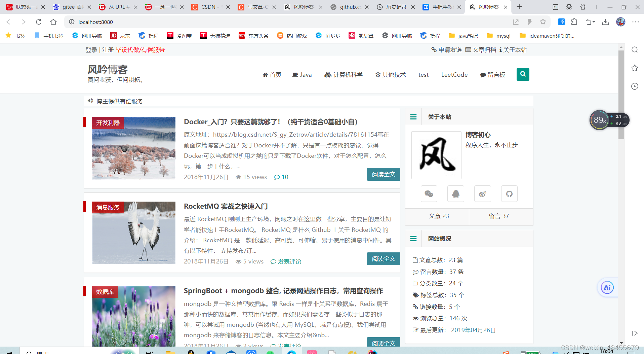This screenshot has height=354, width=644.
Task: Select Java in the navigation menu
Action: [x=302, y=74]
